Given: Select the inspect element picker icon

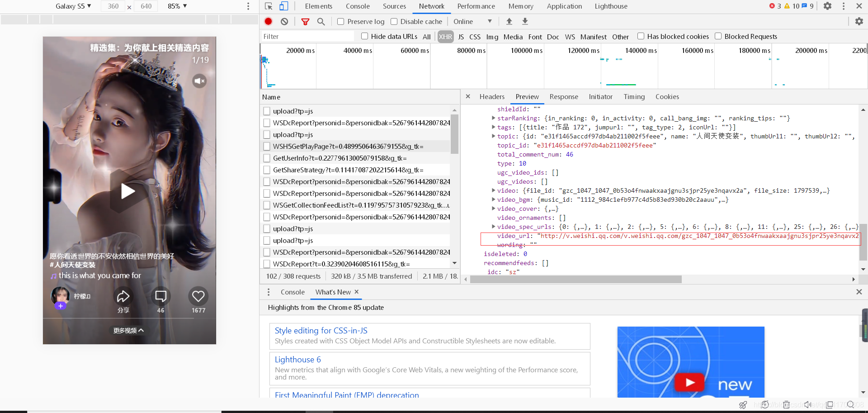Looking at the screenshot, I should (x=269, y=6).
